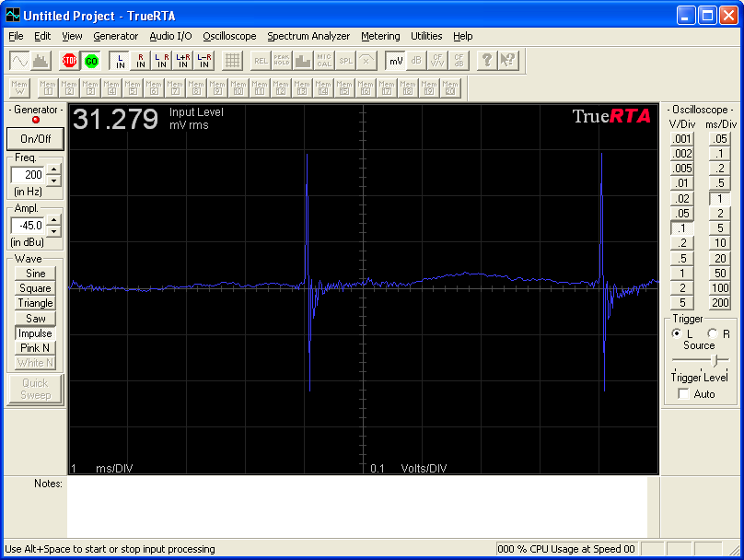
Task: Activate the context help pointer icon
Action: pyautogui.click(x=507, y=61)
